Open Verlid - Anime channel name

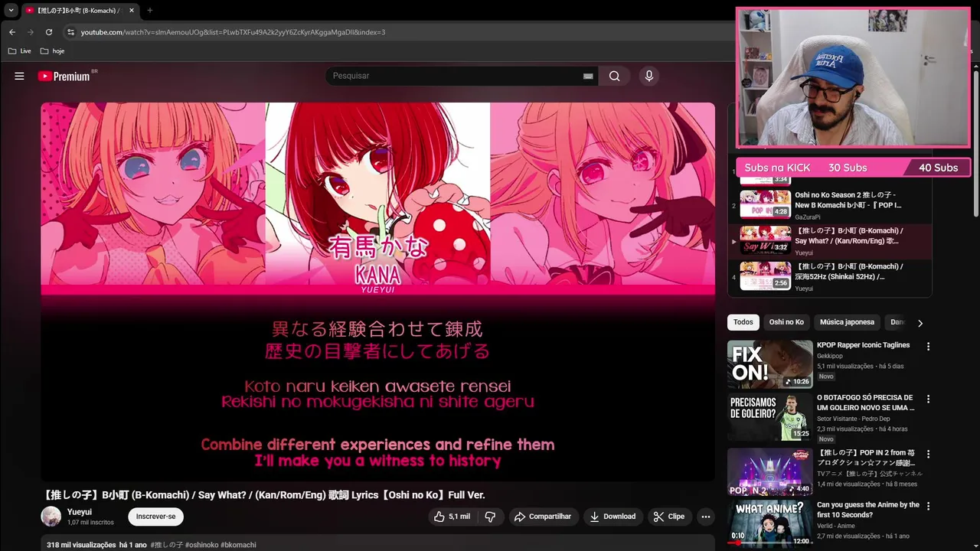836,526
